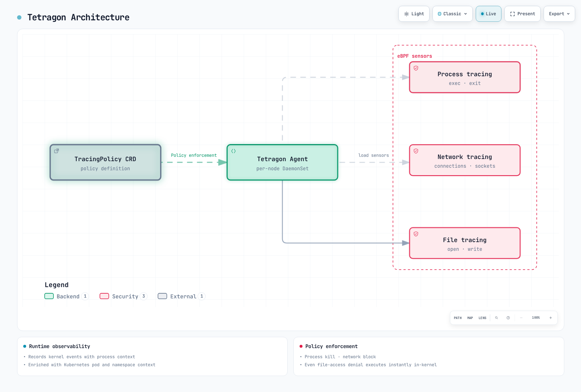Click the Classic chevron arrow
This screenshot has width=581, height=392.
[x=466, y=14]
